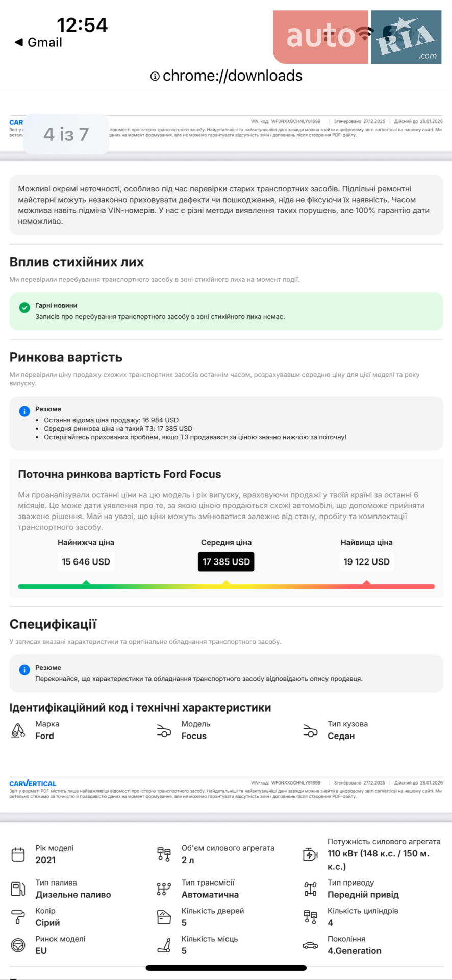The image size is (452, 980).
Task: Click the car icon next to Тип кузова Седан
Action: coord(310,730)
